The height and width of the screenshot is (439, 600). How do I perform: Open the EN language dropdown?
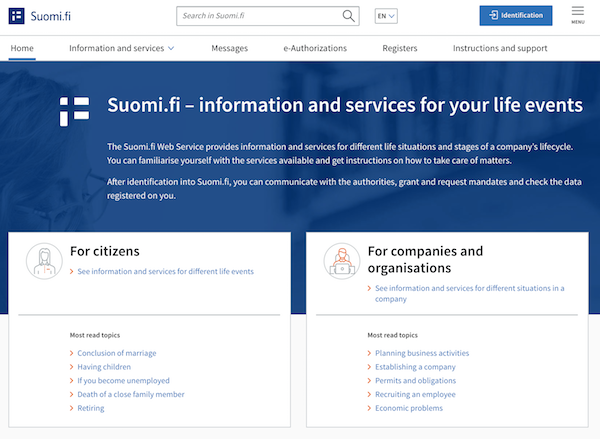tap(386, 16)
